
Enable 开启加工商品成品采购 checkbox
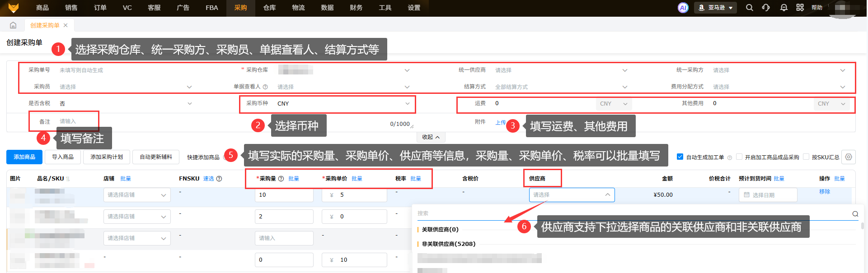point(739,157)
